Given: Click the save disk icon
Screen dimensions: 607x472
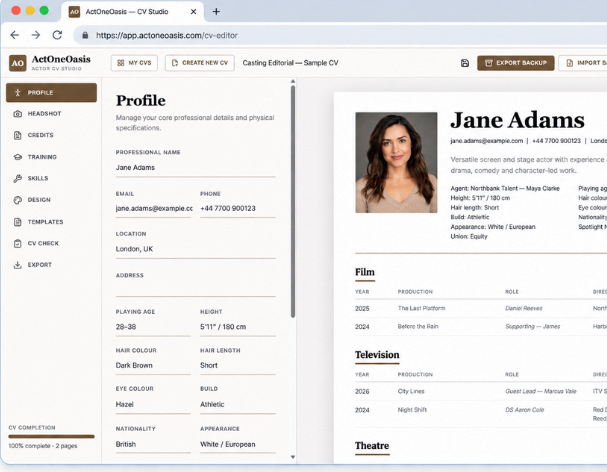Looking at the screenshot, I should point(465,63).
